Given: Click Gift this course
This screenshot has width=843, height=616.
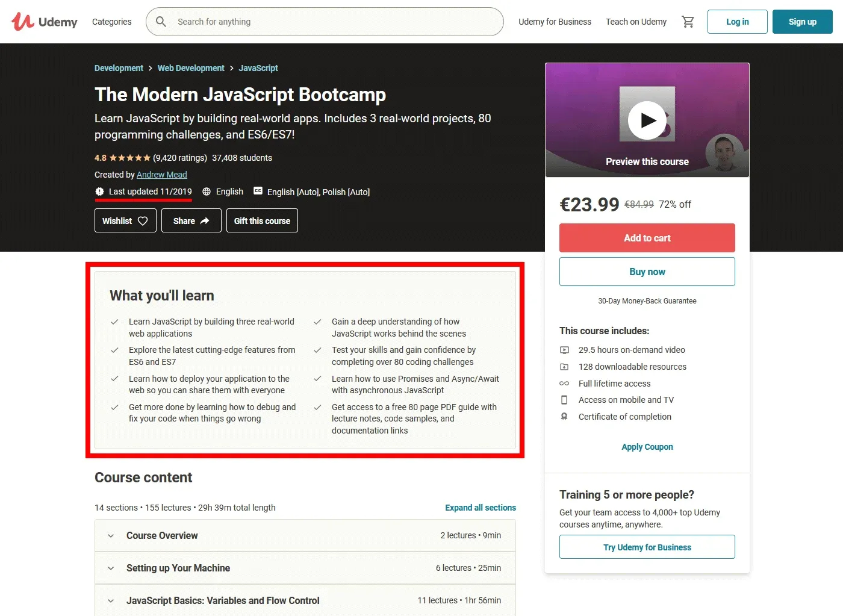Looking at the screenshot, I should 262,220.
